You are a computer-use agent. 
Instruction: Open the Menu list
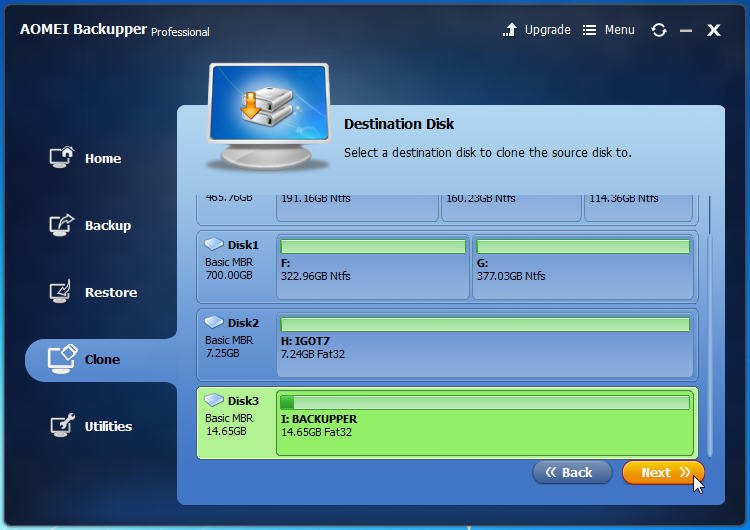608,30
